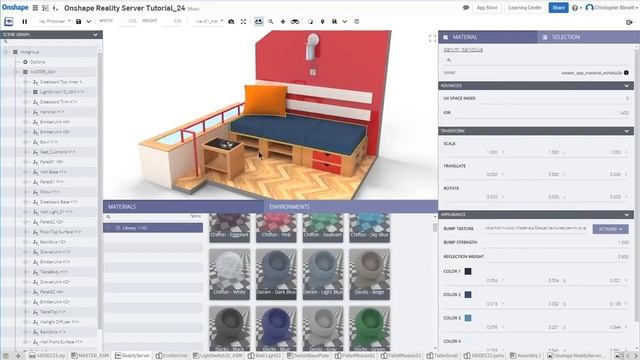Click the location pin icon in toolbar
The width and height of the screenshot is (640, 360).
click(x=322, y=22)
